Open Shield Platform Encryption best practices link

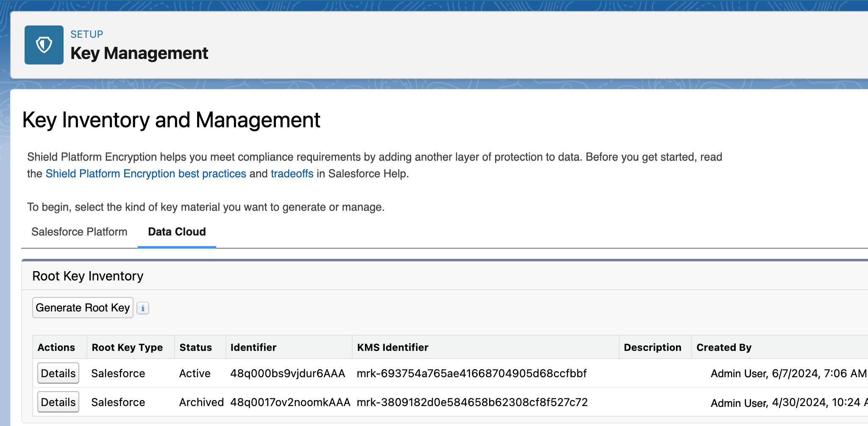(146, 174)
